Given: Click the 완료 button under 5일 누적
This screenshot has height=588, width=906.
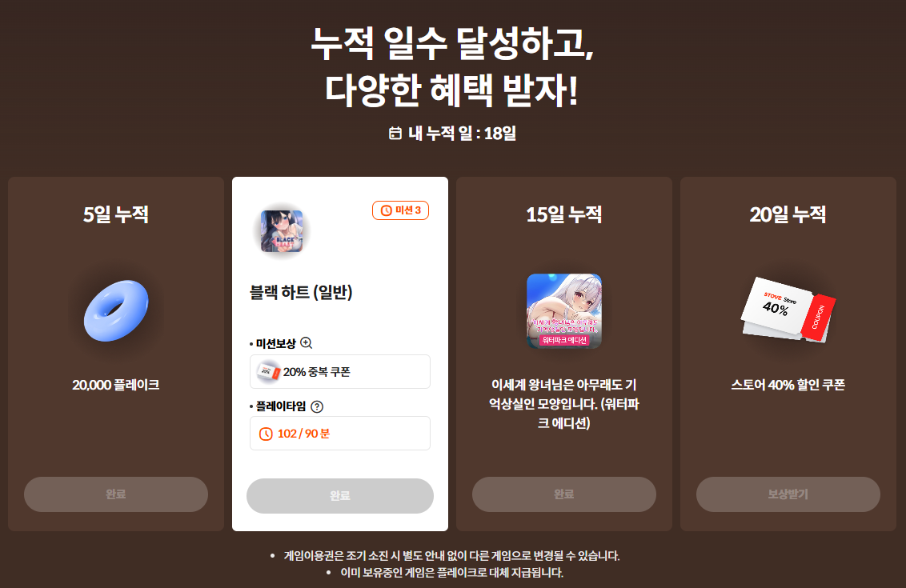Looking at the screenshot, I should coord(115,494).
